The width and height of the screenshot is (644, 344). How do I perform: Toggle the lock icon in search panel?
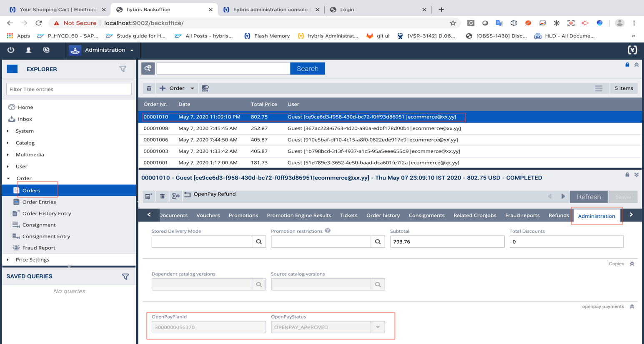[627, 65]
